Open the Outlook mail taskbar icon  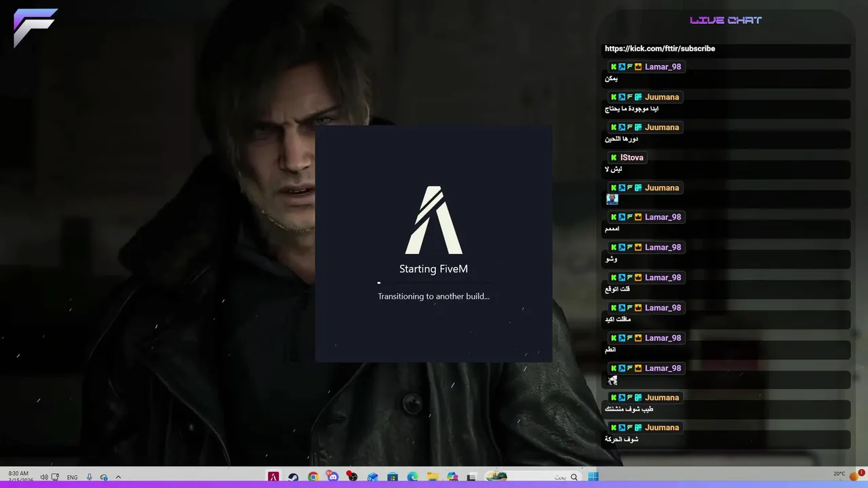pyautogui.click(x=372, y=477)
